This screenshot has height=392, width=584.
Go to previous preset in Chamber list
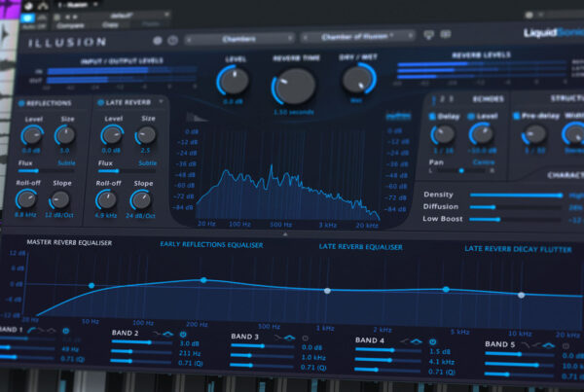pos(306,37)
